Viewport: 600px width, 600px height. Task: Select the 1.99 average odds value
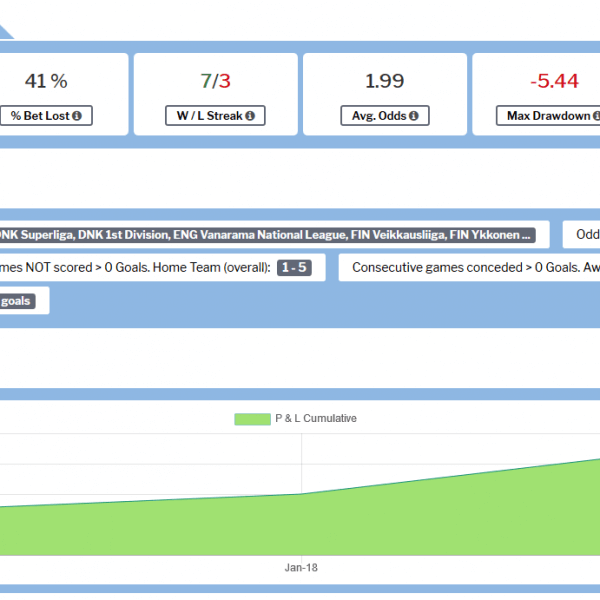pos(385,81)
